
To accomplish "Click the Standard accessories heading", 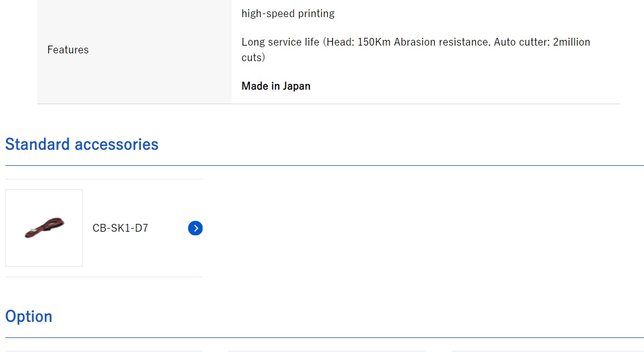I will click(x=82, y=144).
